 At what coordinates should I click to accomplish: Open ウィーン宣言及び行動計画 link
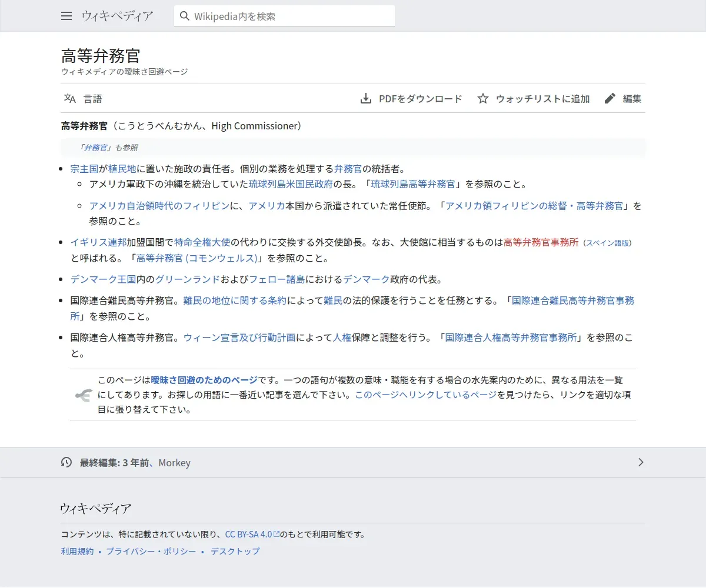239,338
